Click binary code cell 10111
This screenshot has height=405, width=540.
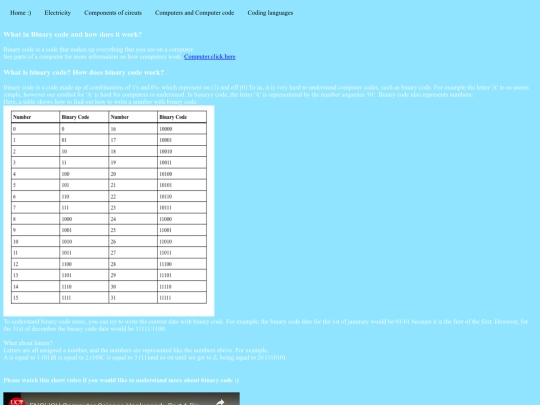[182, 208]
